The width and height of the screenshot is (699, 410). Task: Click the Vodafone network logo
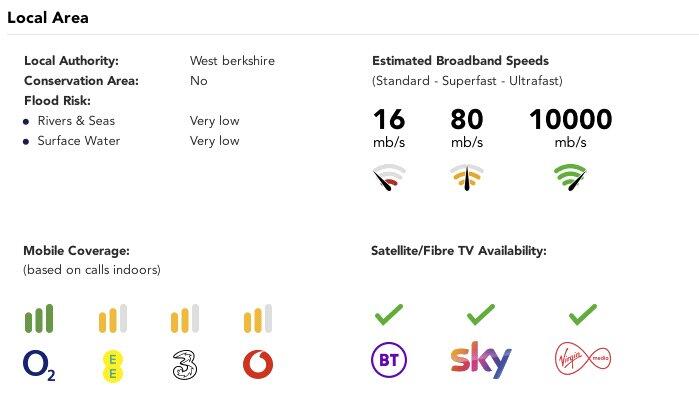tap(258, 364)
